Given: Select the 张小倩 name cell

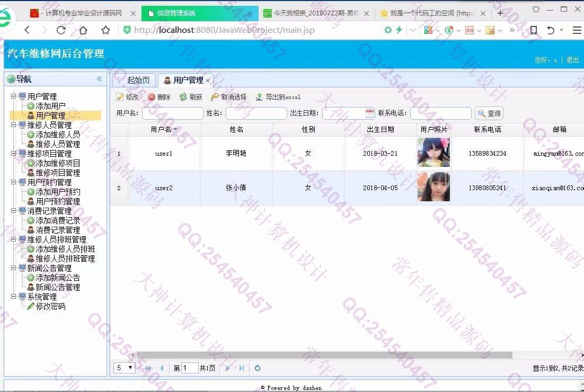Looking at the screenshot, I should tap(236, 188).
